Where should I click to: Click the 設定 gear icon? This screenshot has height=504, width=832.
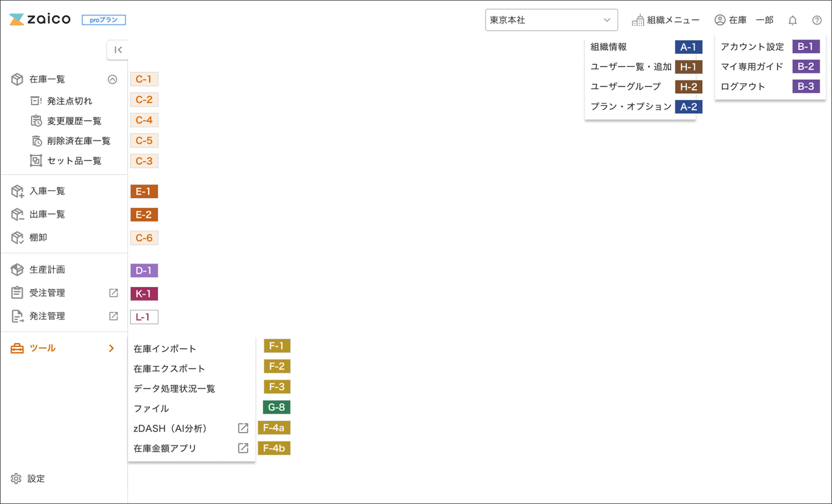[x=16, y=479]
